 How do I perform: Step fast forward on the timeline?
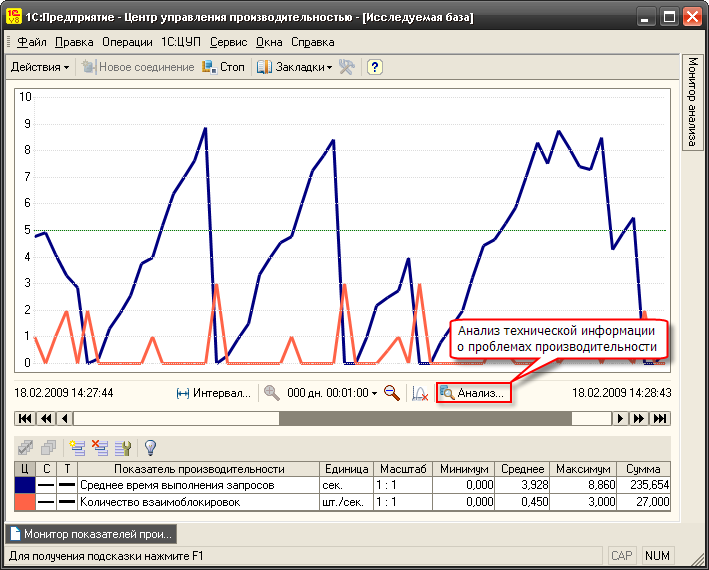pos(639,419)
